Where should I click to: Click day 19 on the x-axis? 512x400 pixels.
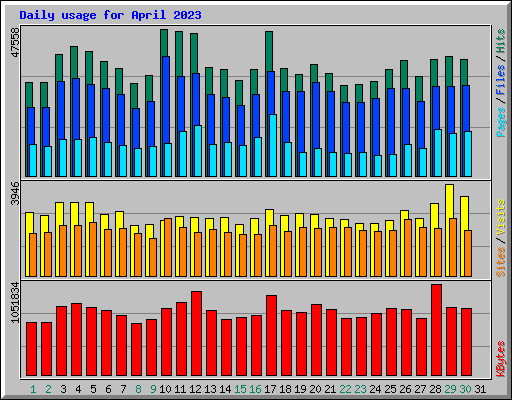(x=300, y=389)
